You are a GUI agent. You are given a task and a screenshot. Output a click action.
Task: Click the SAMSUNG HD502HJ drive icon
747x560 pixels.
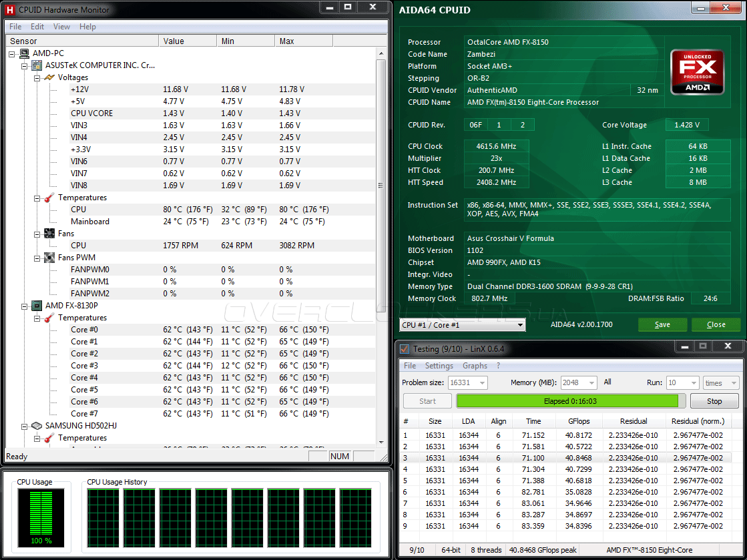click(x=37, y=426)
